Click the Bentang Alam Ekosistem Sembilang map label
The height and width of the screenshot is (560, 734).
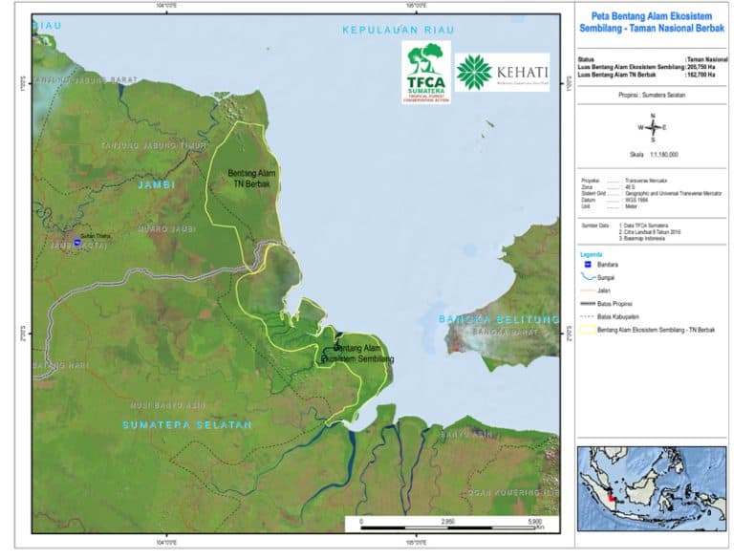[x=362, y=354]
